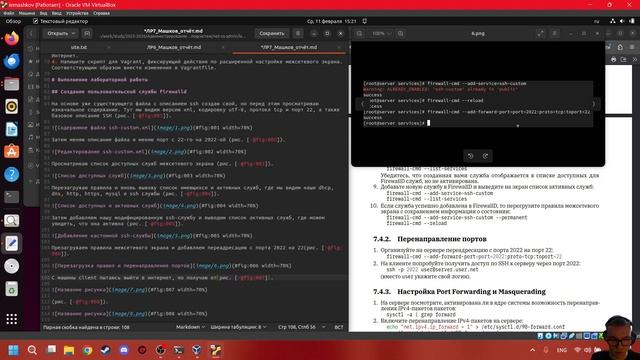Open the image viewer magnifier dock icon

click(11, 221)
